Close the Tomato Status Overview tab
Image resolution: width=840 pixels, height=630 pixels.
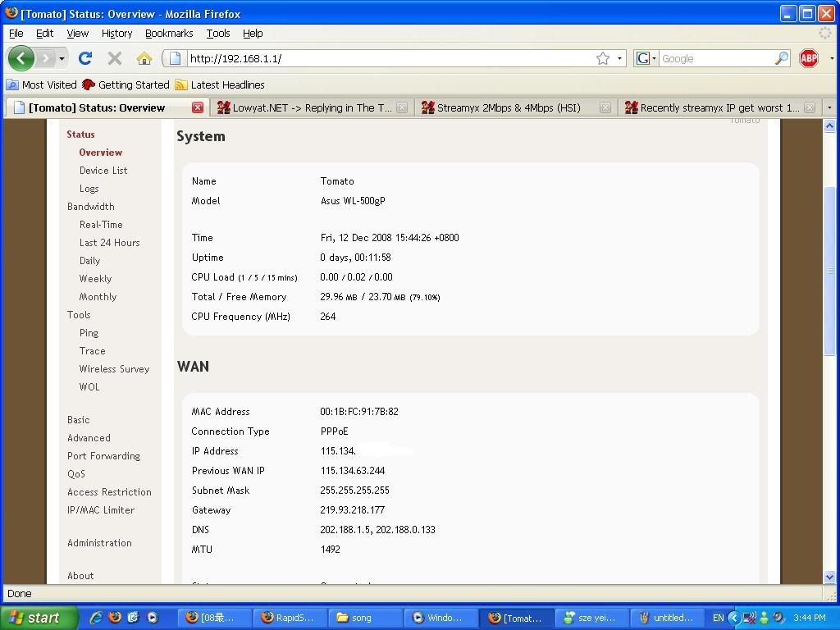pos(198,107)
